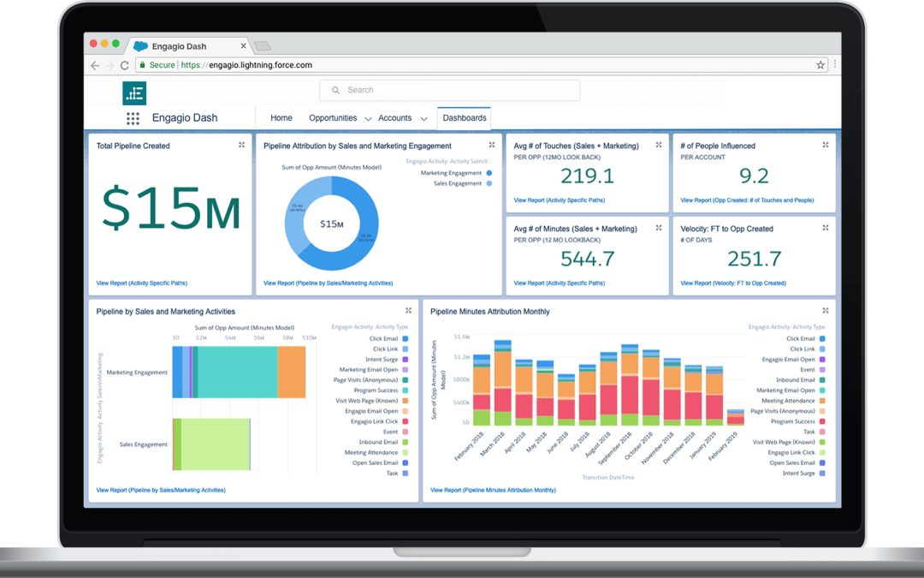Click the 9.2 people influenced value
Viewport: 924px width, 578px height.
tap(755, 176)
